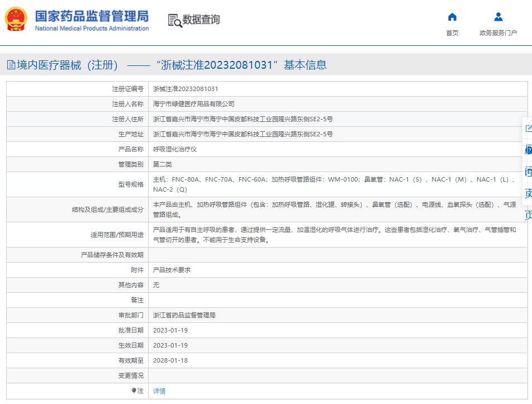Select registration number value 浙械注准20232081031 in table
Viewport: 532px width, 404px height.
186,89
